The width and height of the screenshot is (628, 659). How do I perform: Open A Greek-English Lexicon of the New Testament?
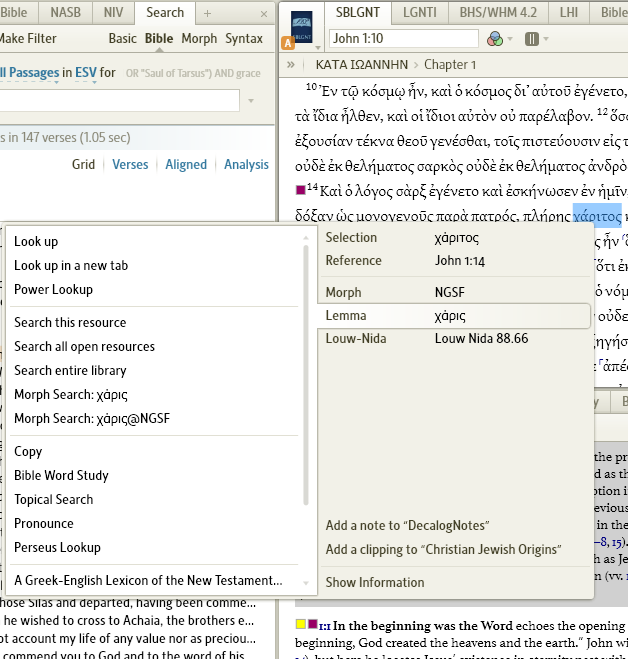148,580
